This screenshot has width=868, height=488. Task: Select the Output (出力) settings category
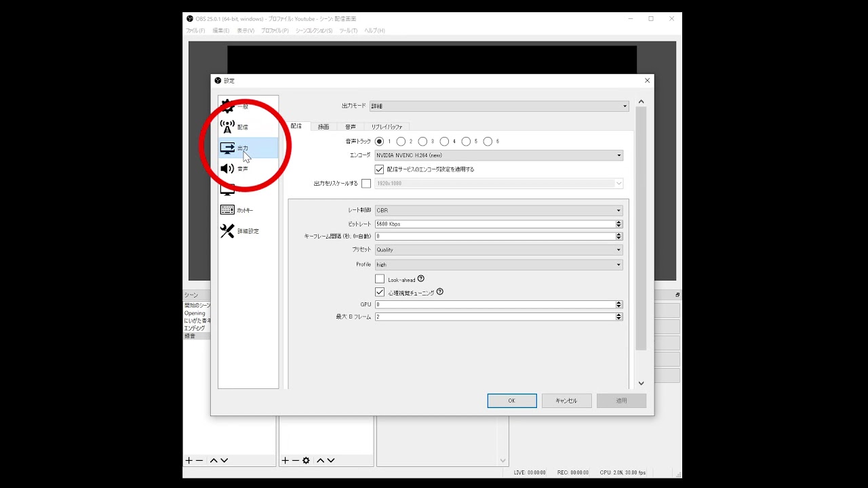248,148
